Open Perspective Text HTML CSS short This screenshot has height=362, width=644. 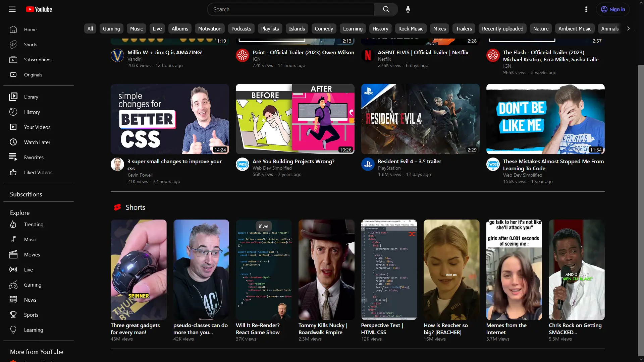coord(389,270)
